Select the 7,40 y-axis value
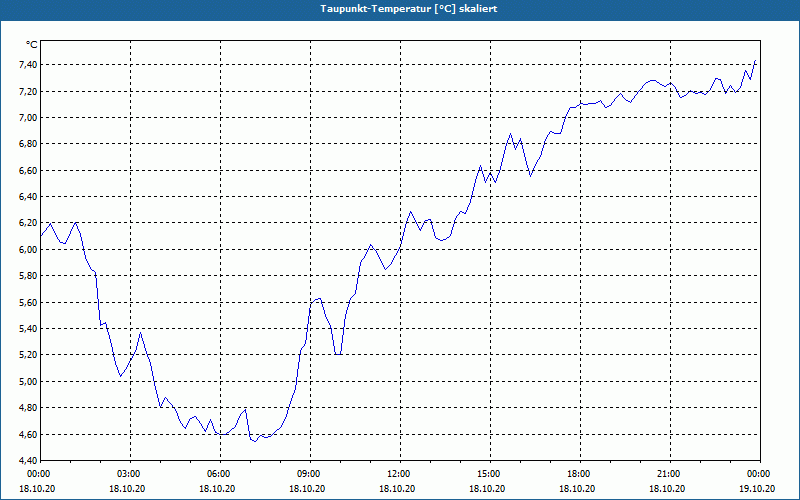The width and height of the screenshot is (800, 500). tap(28, 65)
